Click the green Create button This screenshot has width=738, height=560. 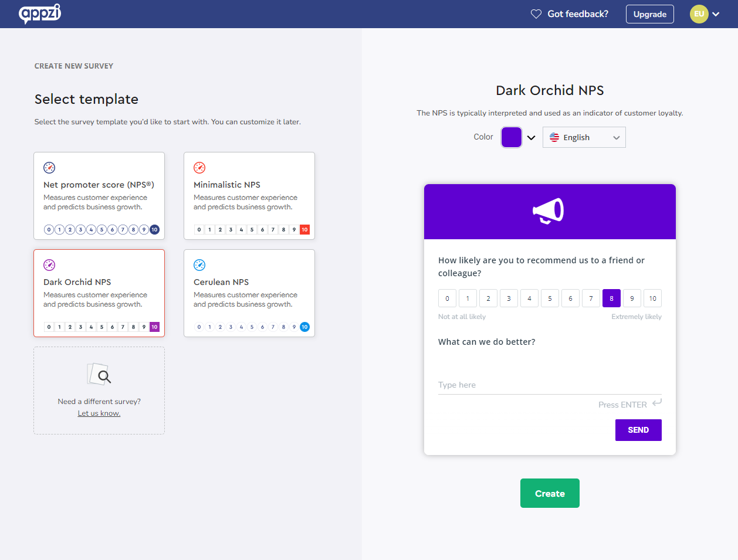click(550, 493)
